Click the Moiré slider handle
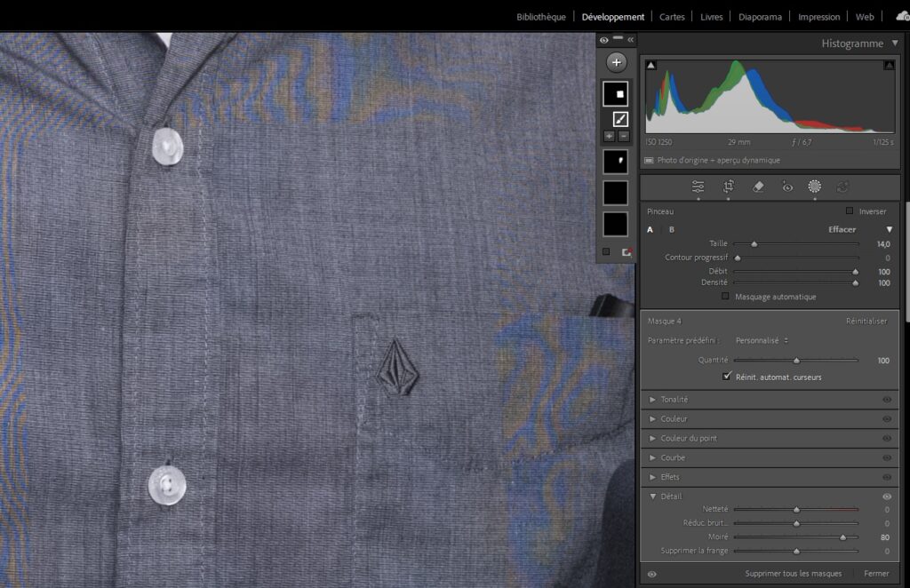910x588 pixels. tap(842, 537)
